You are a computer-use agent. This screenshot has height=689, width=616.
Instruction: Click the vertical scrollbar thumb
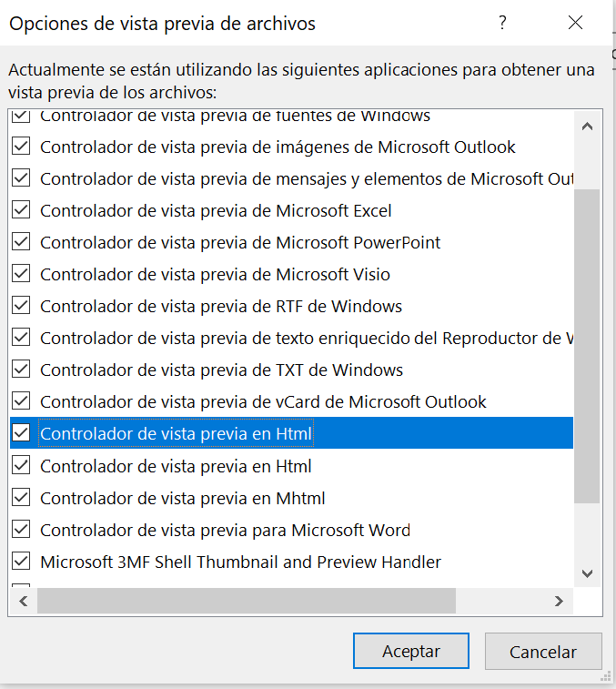(587, 346)
